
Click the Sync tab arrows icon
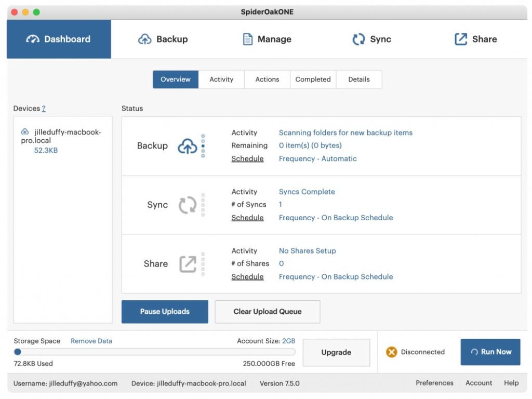(x=358, y=39)
